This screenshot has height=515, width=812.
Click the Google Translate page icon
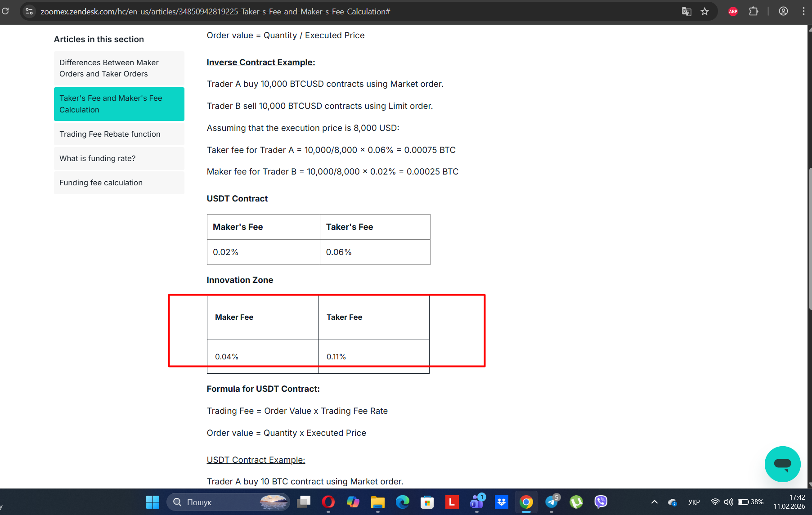click(686, 11)
